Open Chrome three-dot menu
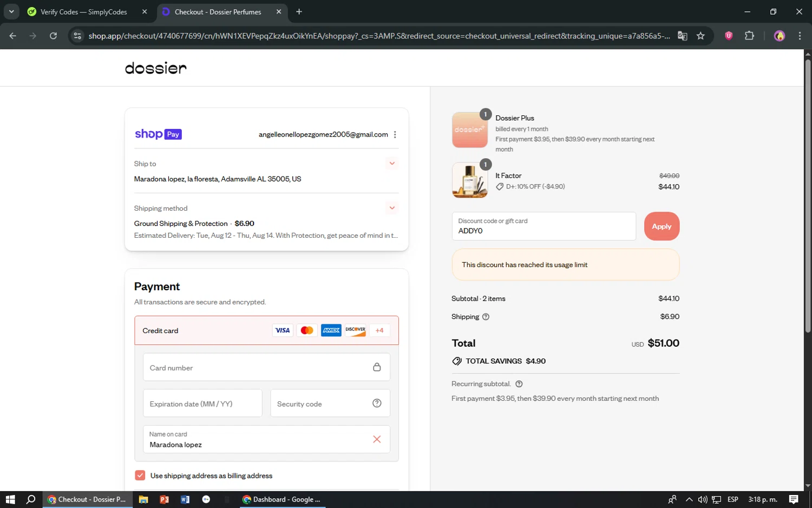 pos(800,36)
